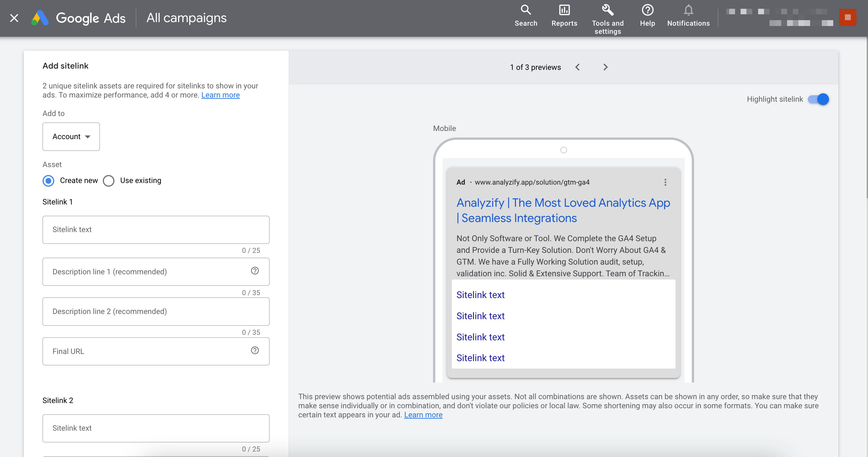Click the Sitelink 2 heading
This screenshot has width=868, height=457.
(58, 400)
